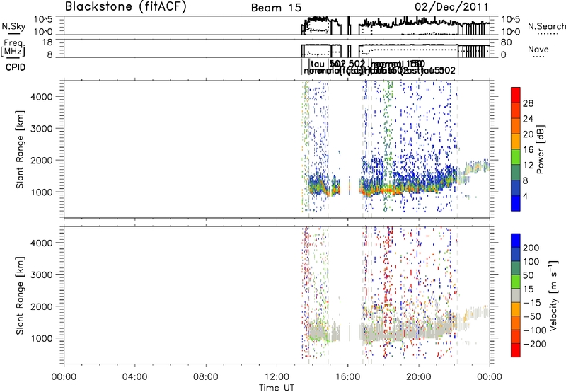Click the '28' tick on the power scale
Screen dimensions: 566x392
[x=528, y=103]
